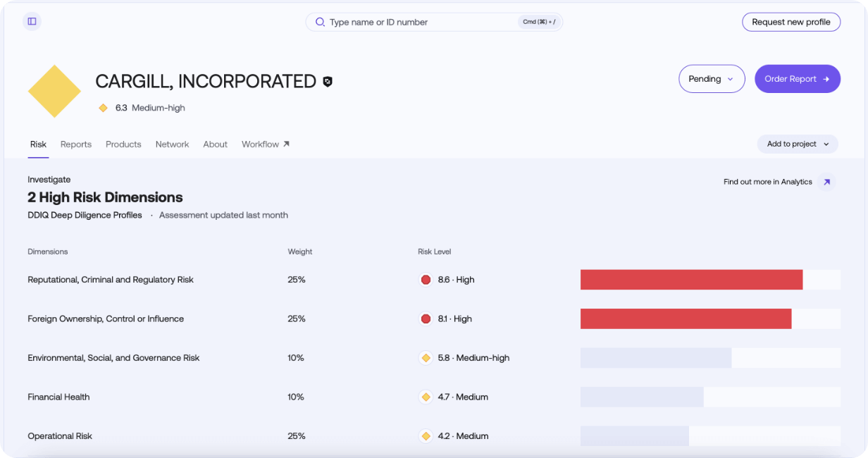The width and height of the screenshot is (868, 458).
Task: Click the 10% weight for Financial Health
Action: coord(296,397)
